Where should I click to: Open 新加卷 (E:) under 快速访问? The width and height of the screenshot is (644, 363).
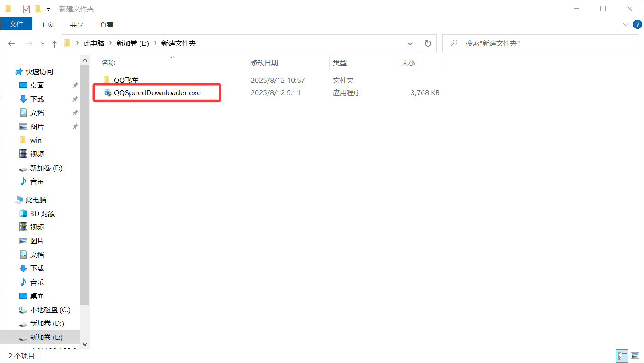(x=46, y=168)
